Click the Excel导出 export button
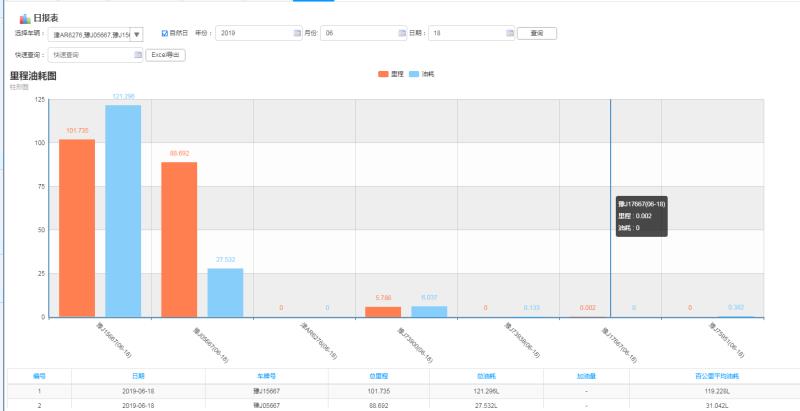This screenshot has width=800, height=411. pos(166,55)
